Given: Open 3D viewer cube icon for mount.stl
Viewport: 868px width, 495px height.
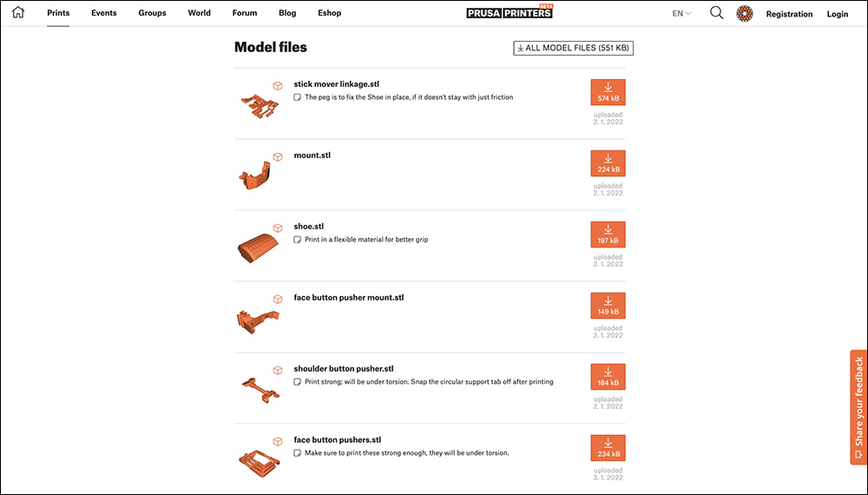Looking at the screenshot, I should tap(278, 156).
